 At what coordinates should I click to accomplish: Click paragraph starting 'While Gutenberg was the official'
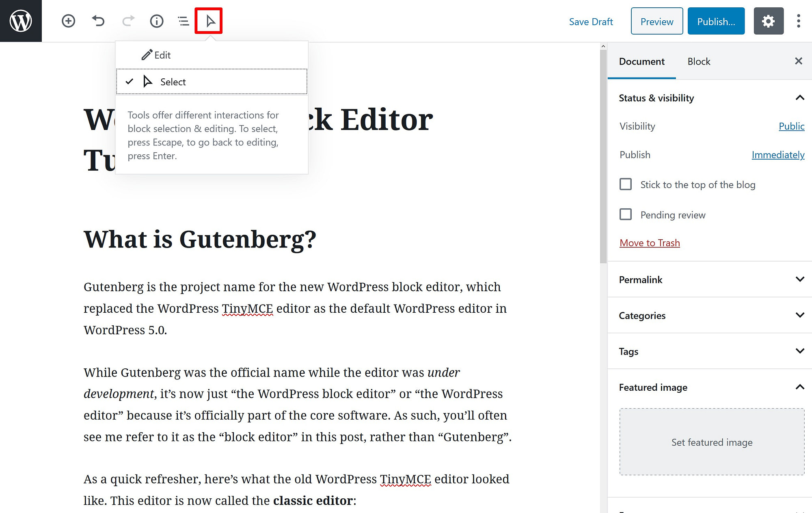click(x=298, y=405)
